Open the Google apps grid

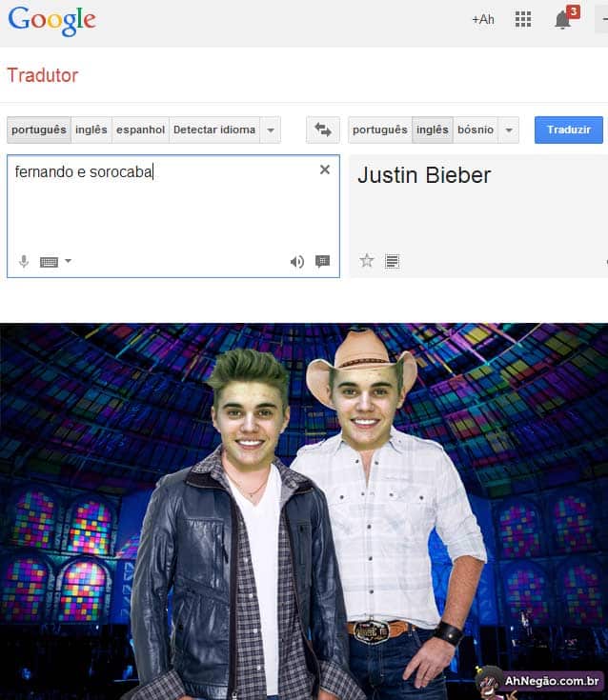pos(522,19)
